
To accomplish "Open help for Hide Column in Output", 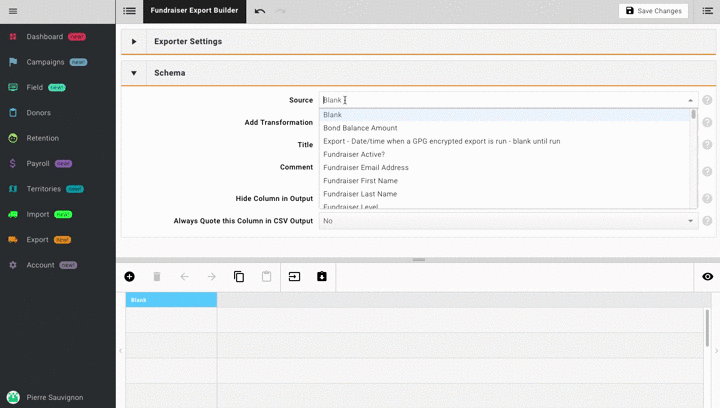I will pos(707,198).
